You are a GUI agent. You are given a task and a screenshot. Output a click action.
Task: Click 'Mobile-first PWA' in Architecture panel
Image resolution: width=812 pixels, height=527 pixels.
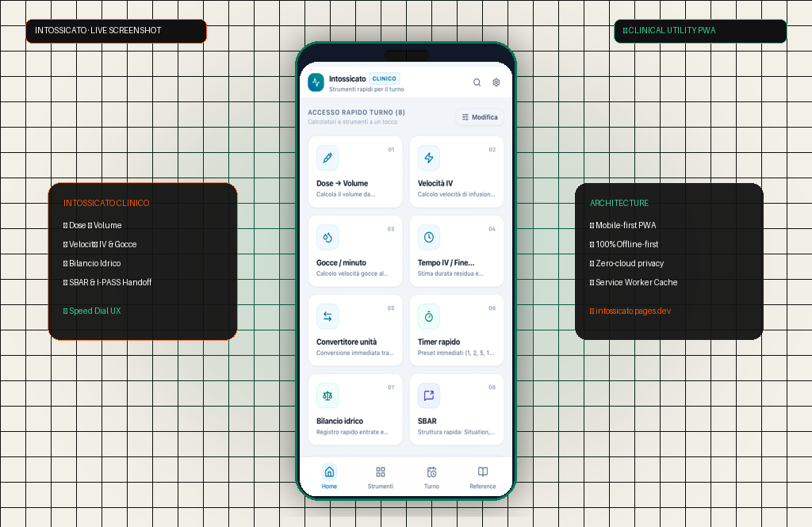point(626,225)
